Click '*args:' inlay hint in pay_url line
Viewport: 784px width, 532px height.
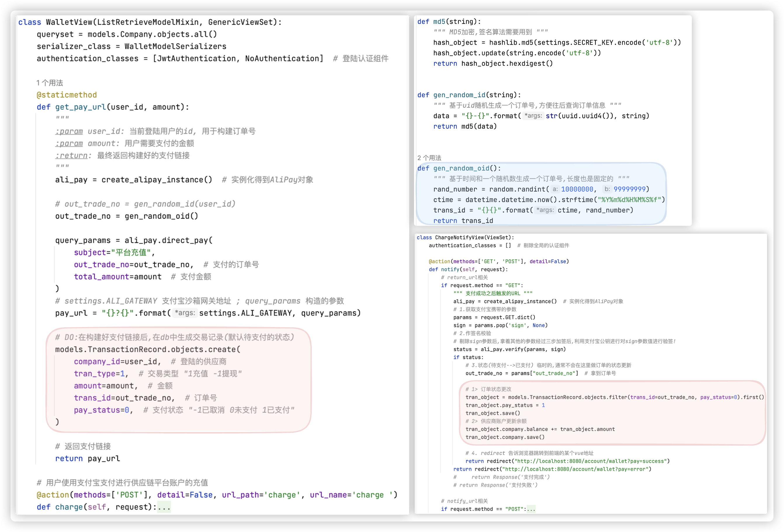[185, 313]
